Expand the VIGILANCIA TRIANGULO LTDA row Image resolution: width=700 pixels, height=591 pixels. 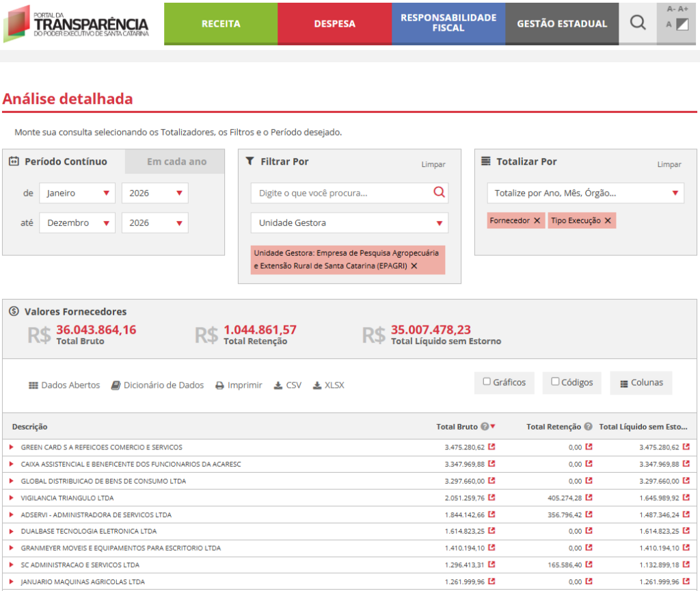point(11,498)
